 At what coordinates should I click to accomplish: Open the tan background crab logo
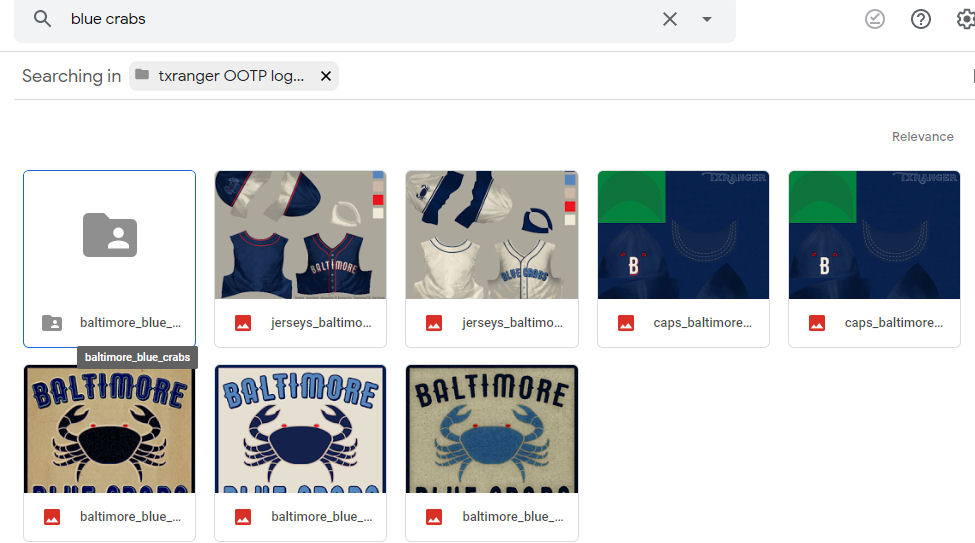point(109,429)
